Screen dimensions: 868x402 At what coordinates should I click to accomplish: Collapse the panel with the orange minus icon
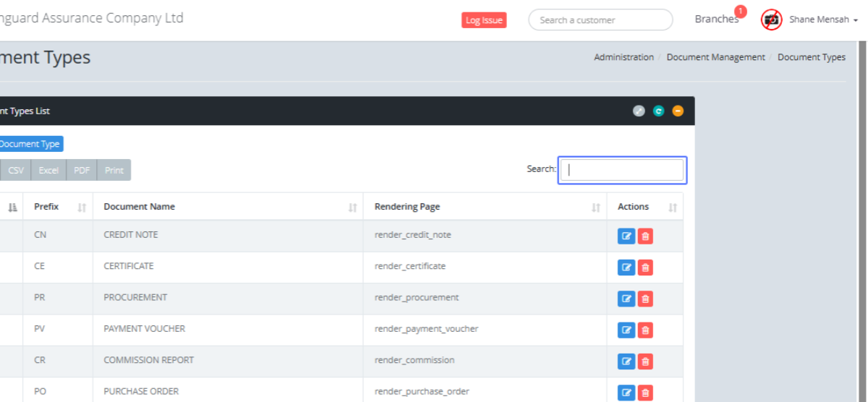point(678,111)
